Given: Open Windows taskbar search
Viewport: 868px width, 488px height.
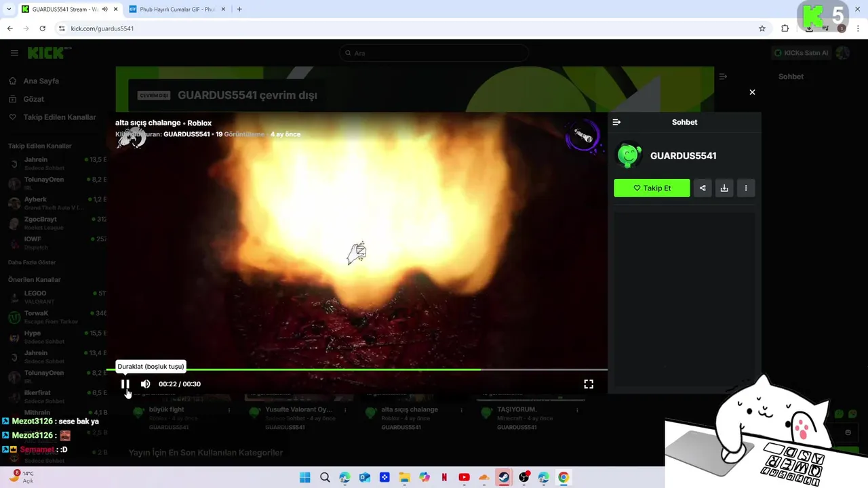Looking at the screenshot, I should pos(325,477).
